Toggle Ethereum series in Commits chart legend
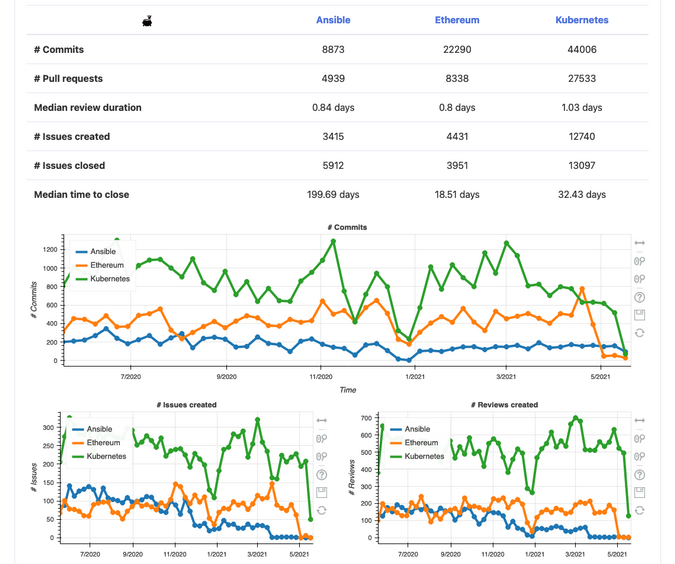The width and height of the screenshot is (675, 564). pyautogui.click(x=100, y=265)
